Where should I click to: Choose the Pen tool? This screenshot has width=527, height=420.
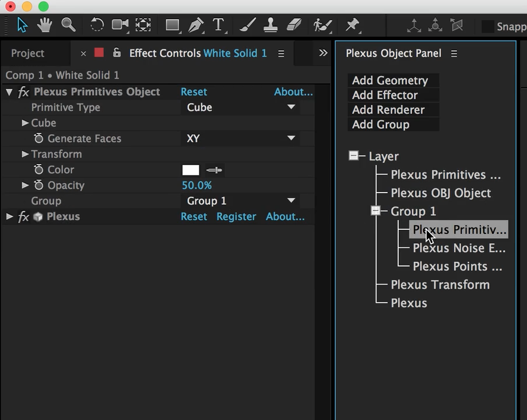(x=196, y=25)
